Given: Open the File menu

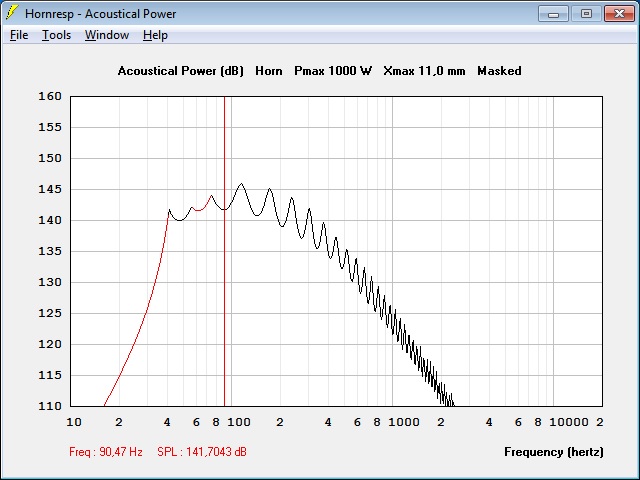Looking at the screenshot, I should point(19,35).
